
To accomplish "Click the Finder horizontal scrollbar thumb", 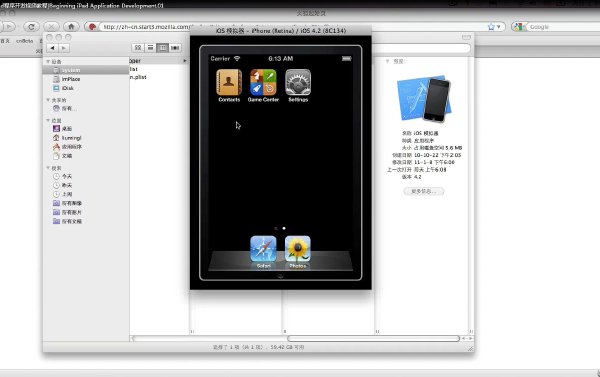I will pyautogui.click(x=373, y=338).
